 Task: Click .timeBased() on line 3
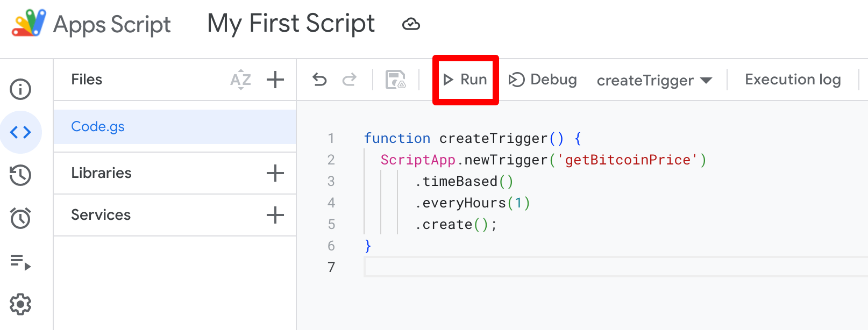point(464,181)
